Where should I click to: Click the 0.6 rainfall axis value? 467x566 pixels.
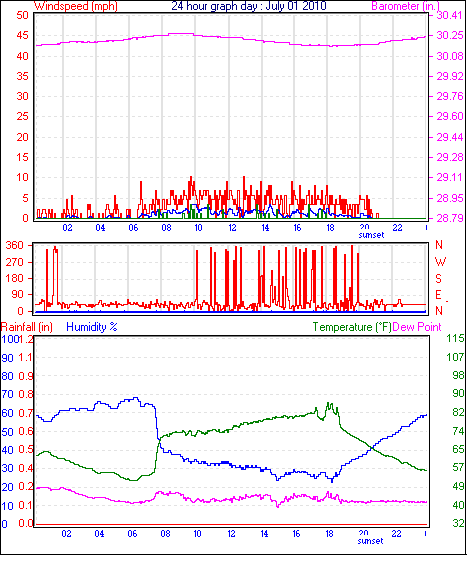pos(26,432)
